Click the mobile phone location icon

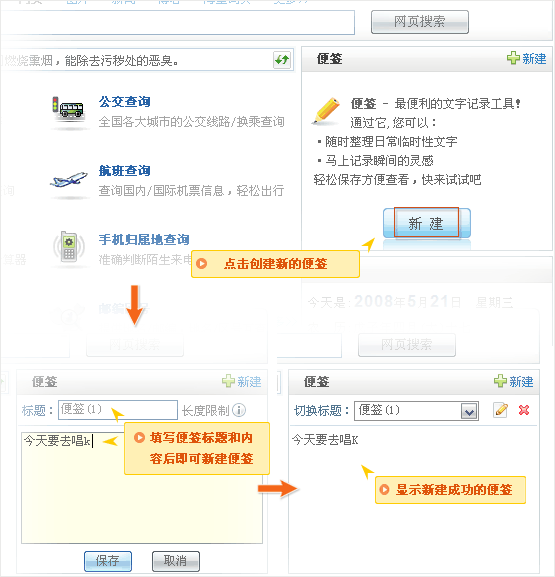click(68, 247)
